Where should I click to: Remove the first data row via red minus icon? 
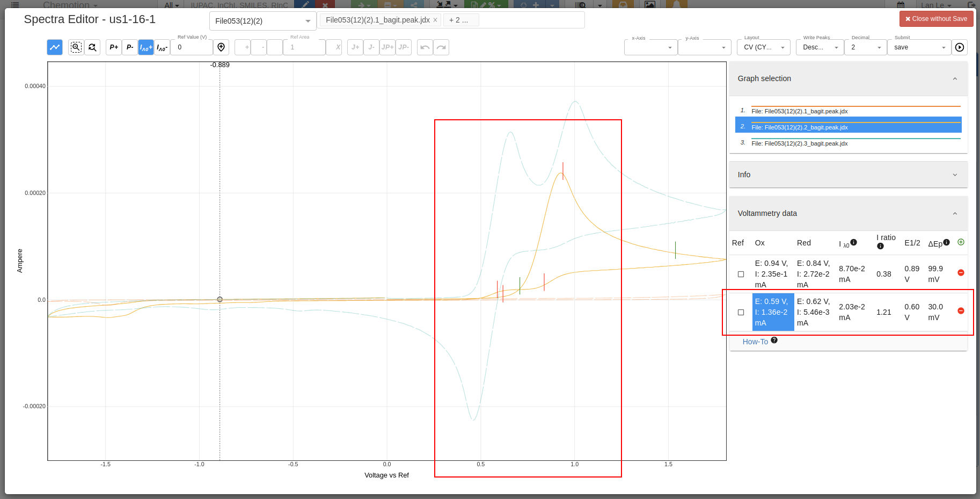coord(960,273)
